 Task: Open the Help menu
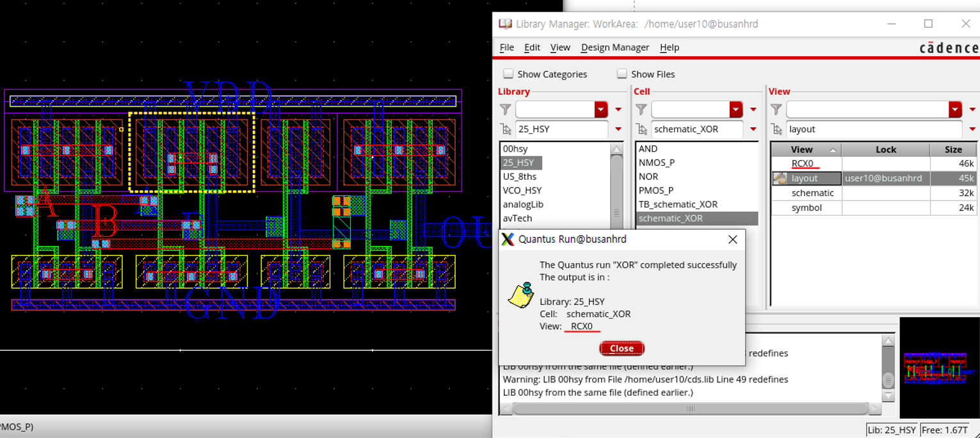pyautogui.click(x=670, y=47)
